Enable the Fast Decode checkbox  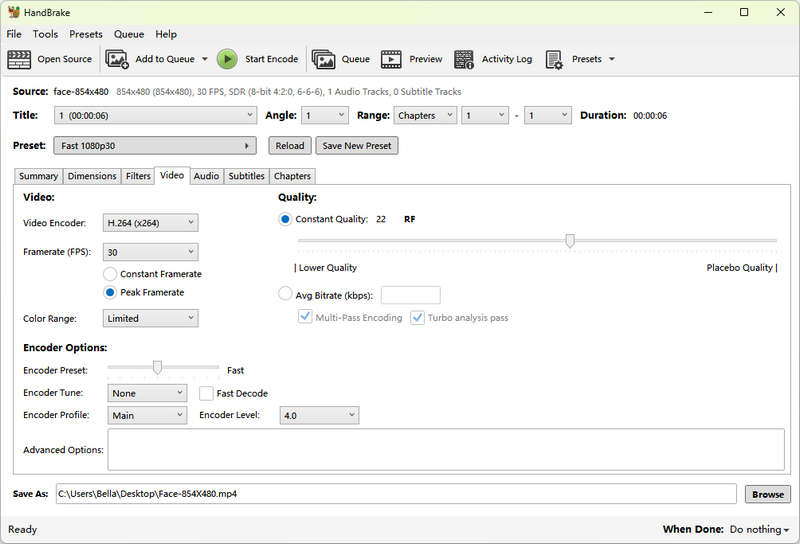coord(206,393)
